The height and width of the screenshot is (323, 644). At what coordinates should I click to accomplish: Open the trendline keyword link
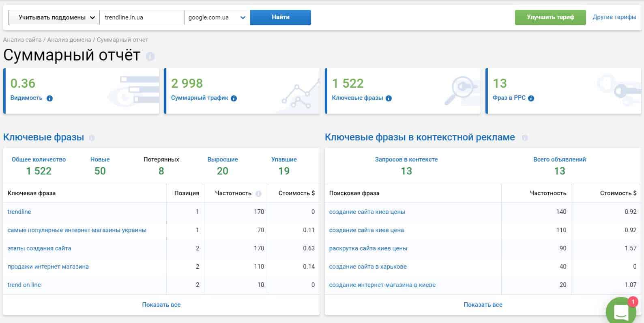(x=19, y=212)
